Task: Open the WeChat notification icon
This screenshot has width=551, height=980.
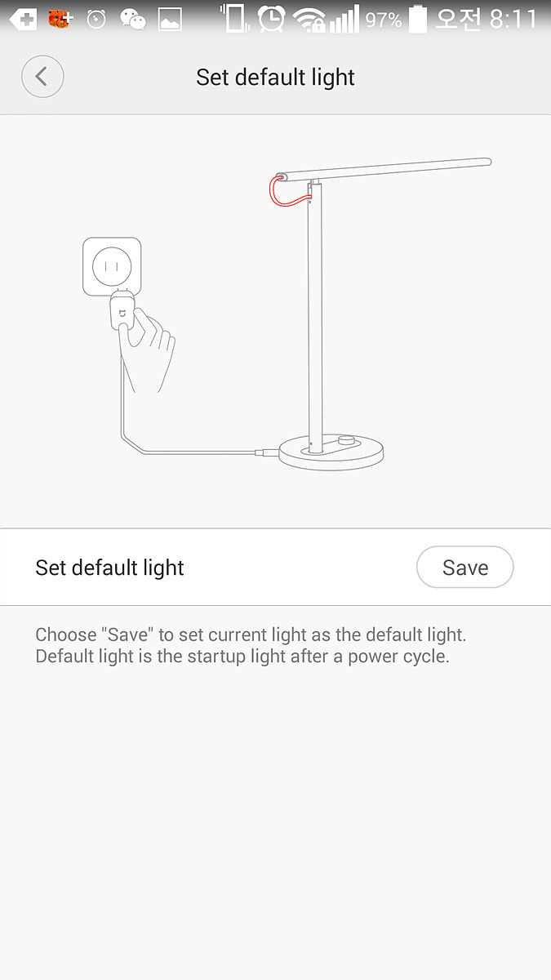Action: pos(132,18)
